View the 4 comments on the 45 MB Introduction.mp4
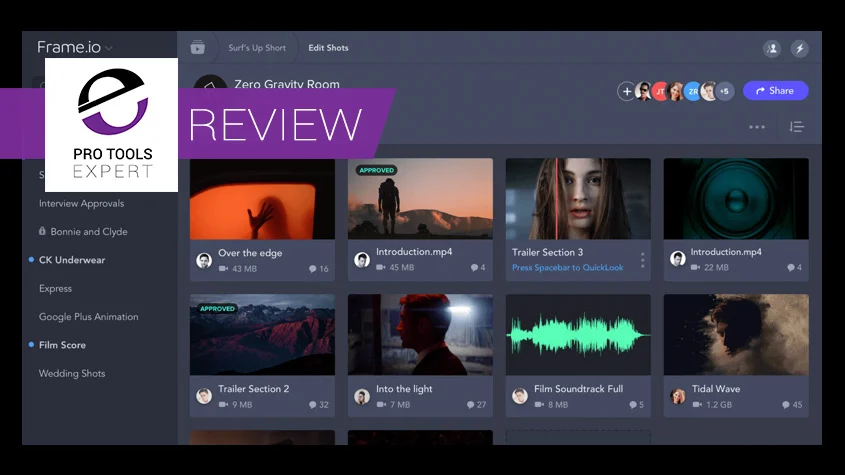This screenshot has width=845, height=475. coord(478,267)
